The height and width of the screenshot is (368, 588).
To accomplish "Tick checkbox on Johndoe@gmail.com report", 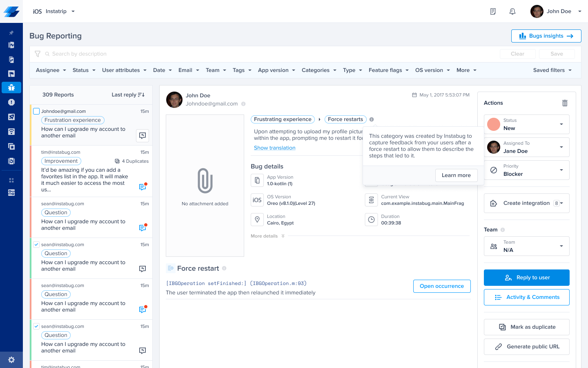I will click(x=36, y=111).
